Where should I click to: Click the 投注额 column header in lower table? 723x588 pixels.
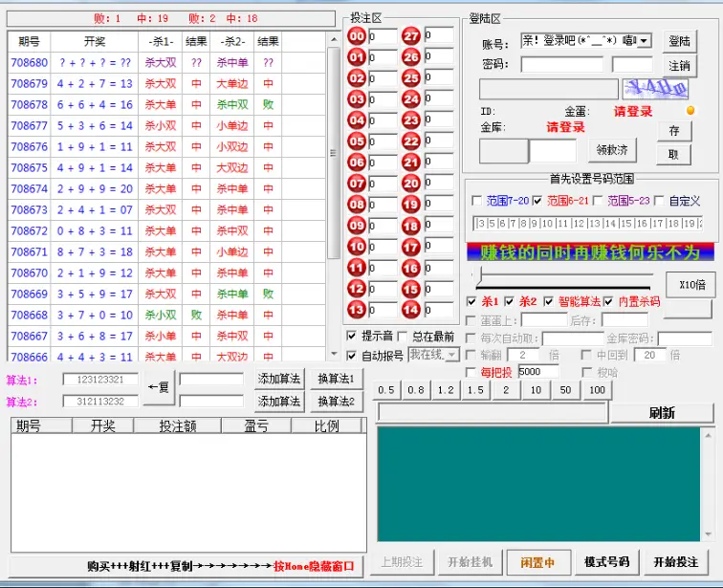tap(177, 426)
